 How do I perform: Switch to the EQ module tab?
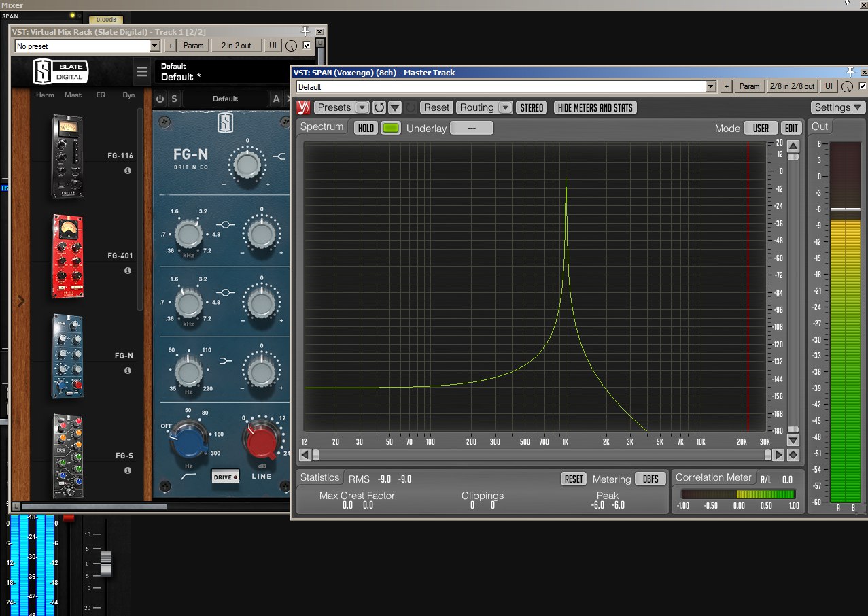(x=101, y=95)
